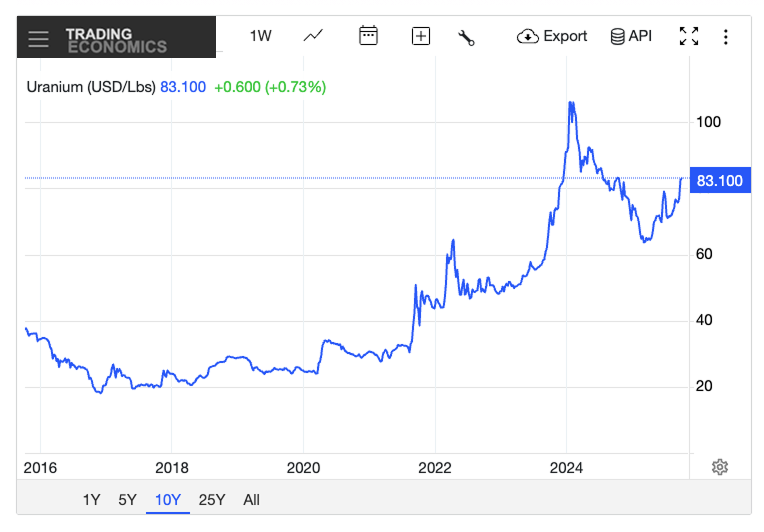Open chart tools wrench icon
764x532 pixels.
tap(466, 37)
